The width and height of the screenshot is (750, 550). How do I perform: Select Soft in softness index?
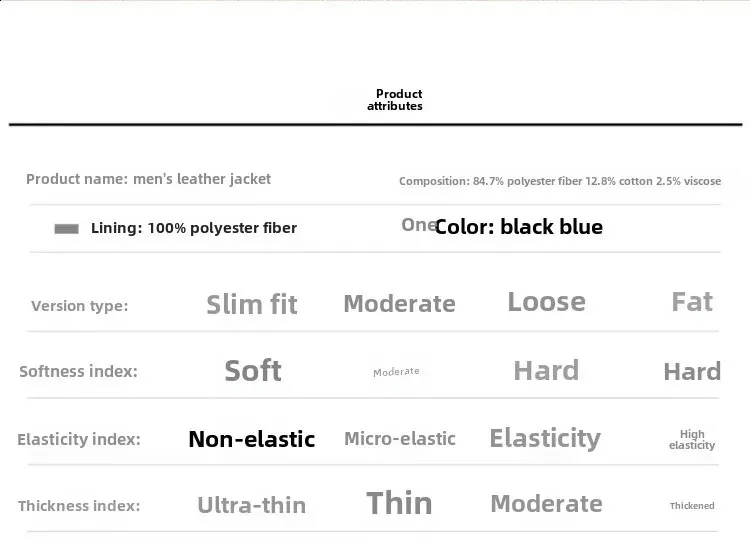click(x=253, y=371)
